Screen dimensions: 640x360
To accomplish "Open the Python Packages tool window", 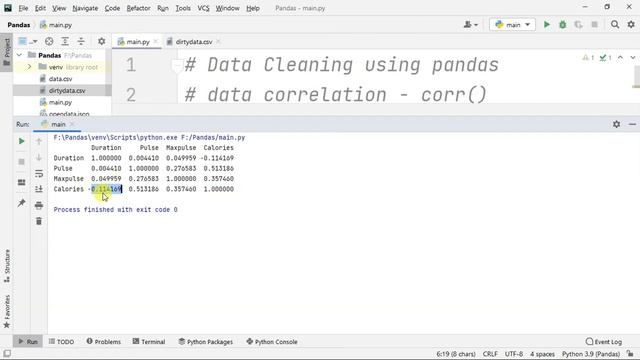I will [x=206, y=342].
